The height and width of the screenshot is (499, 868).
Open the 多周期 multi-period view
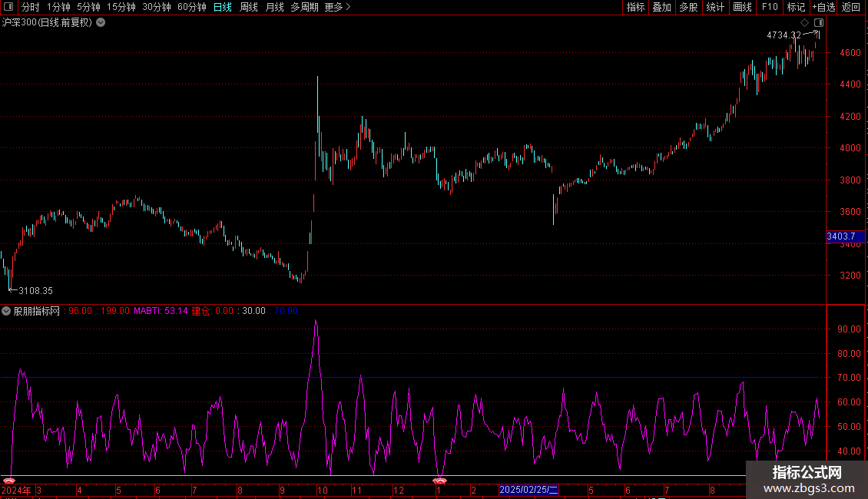pyautogui.click(x=304, y=7)
